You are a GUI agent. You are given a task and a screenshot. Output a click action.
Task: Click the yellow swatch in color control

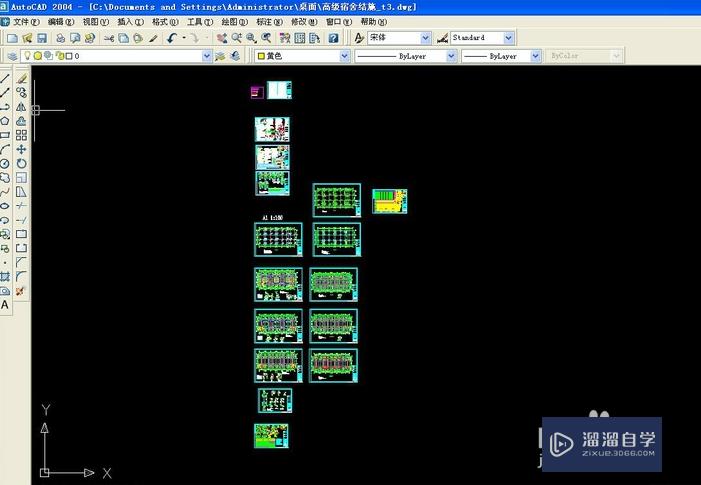coord(261,56)
